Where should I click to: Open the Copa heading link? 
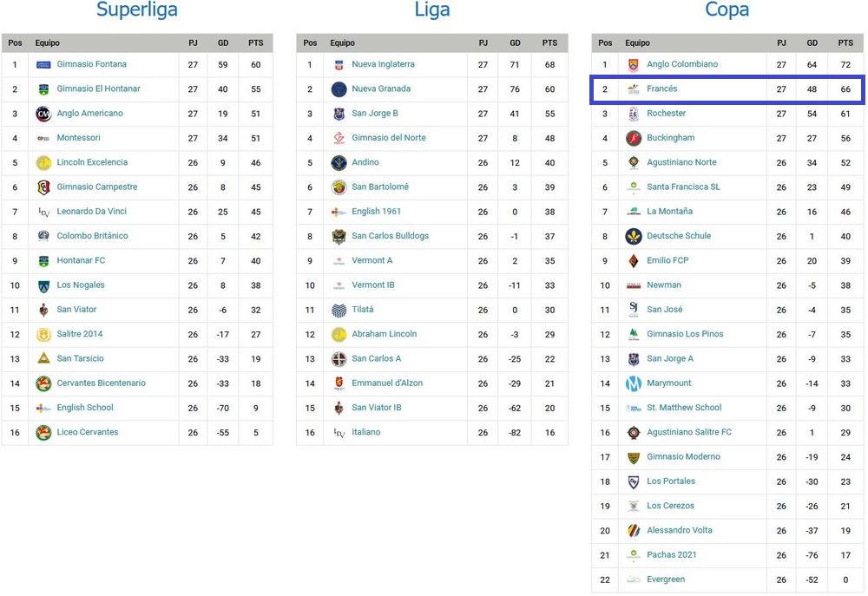point(727,10)
